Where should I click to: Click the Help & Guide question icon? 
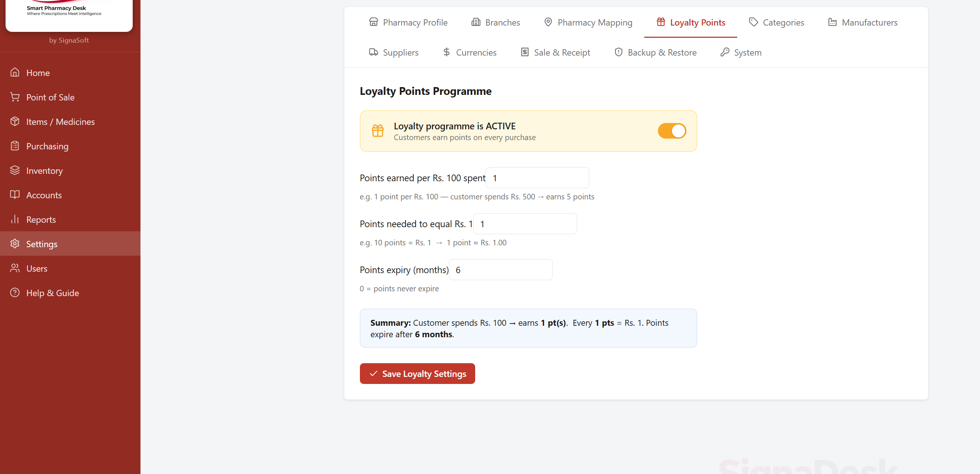[15, 292]
